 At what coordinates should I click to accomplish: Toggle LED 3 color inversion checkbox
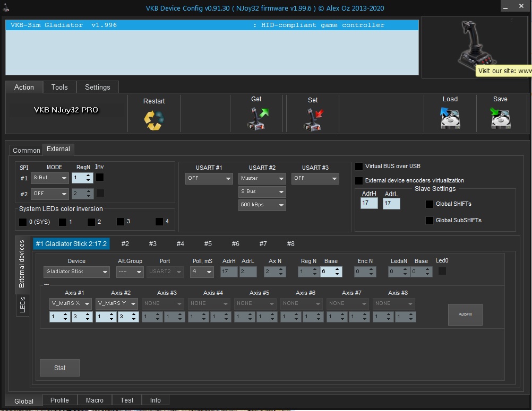pos(120,221)
